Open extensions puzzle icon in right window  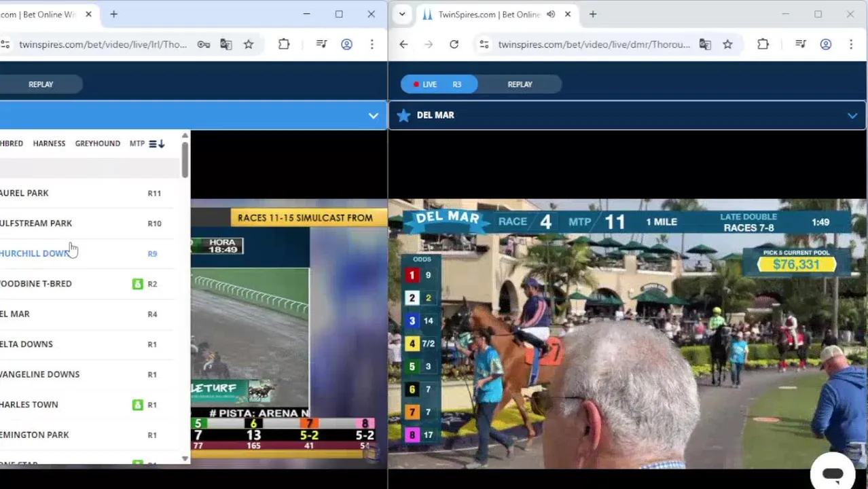[763, 44]
